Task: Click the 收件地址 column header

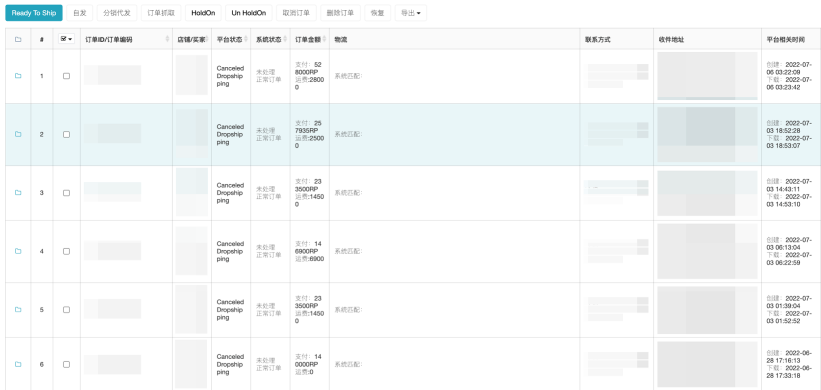Action: [707, 39]
